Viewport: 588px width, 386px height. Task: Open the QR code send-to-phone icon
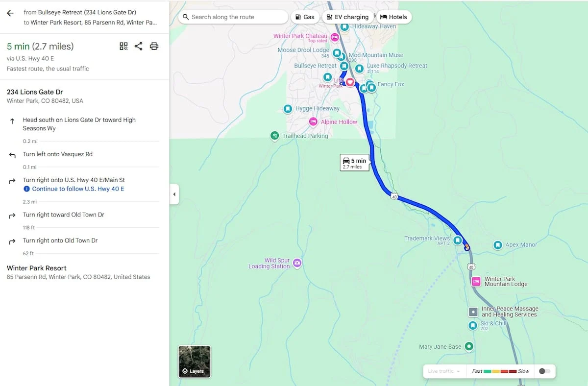point(123,46)
